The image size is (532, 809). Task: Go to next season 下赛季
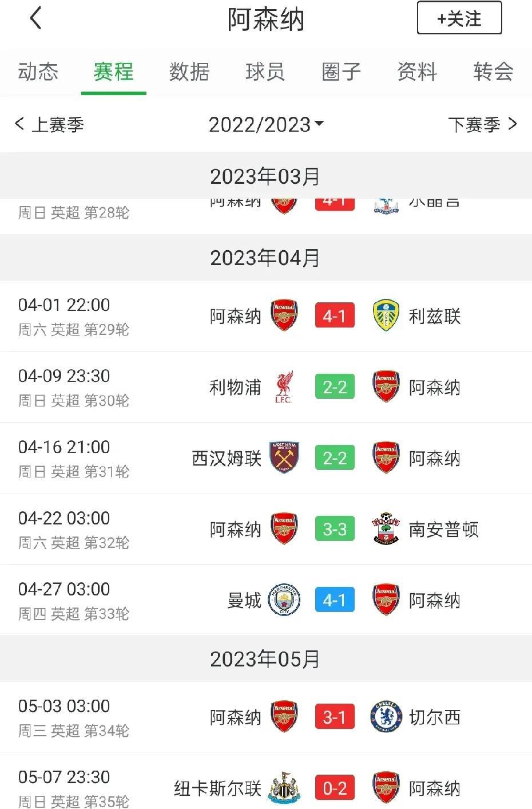[x=482, y=124]
